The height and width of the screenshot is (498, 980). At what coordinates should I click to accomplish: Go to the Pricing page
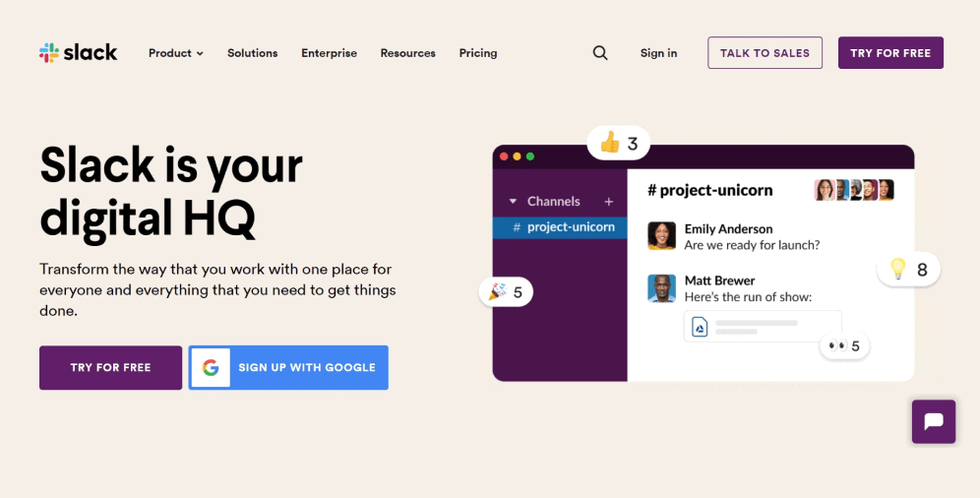pos(478,53)
